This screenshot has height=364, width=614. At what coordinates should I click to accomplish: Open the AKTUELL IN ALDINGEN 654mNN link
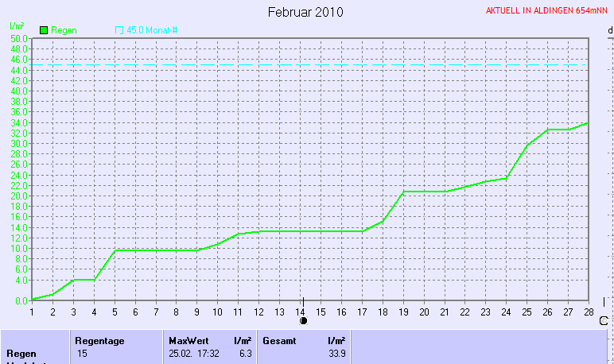(x=546, y=11)
